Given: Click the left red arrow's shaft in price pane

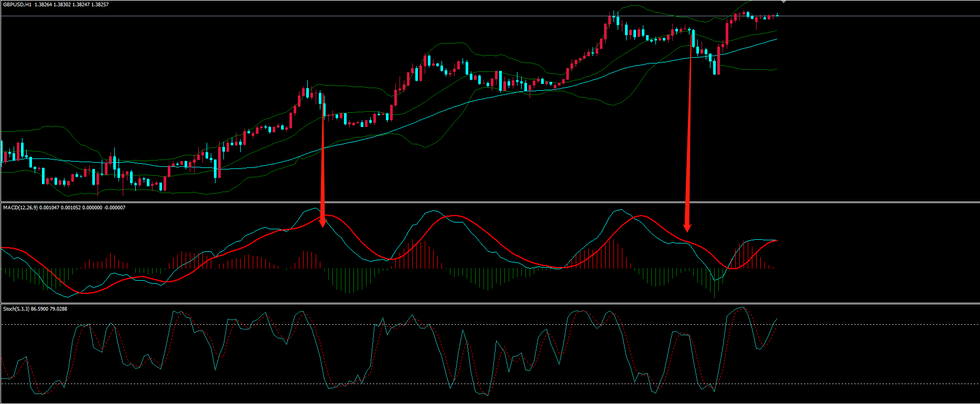Looking at the screenshot, I should tap(322, 157).
